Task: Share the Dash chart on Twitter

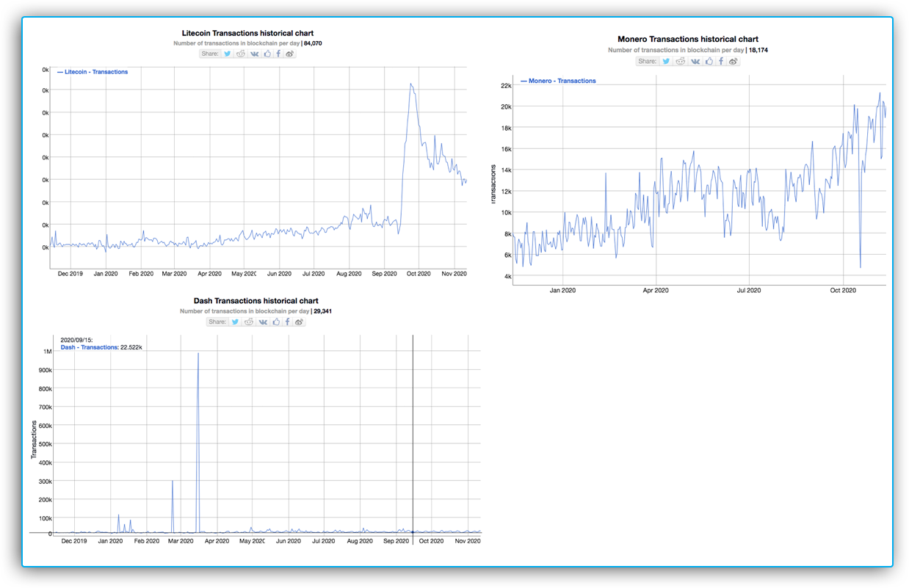Action: click(x=235, y=322)
